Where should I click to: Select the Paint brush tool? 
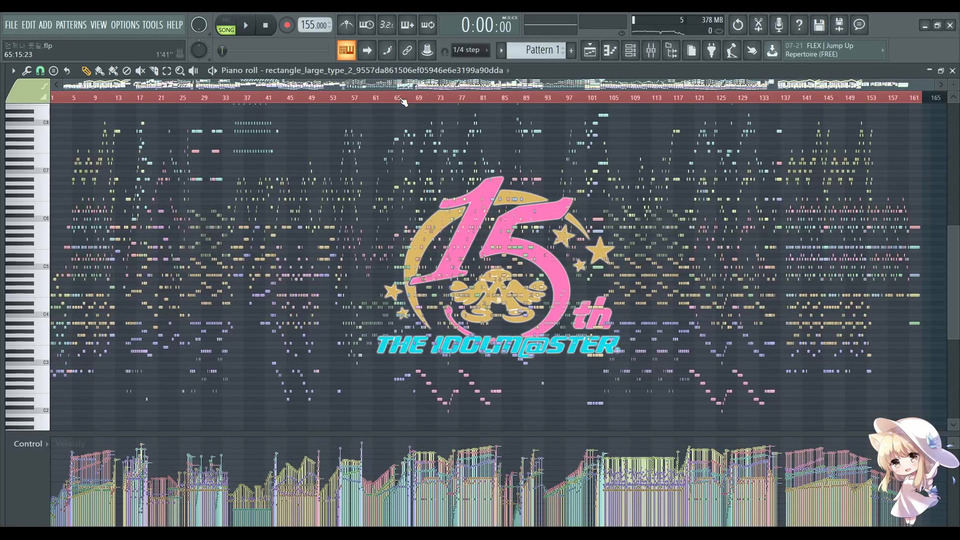pyautogui.click(x=99, y=71)
